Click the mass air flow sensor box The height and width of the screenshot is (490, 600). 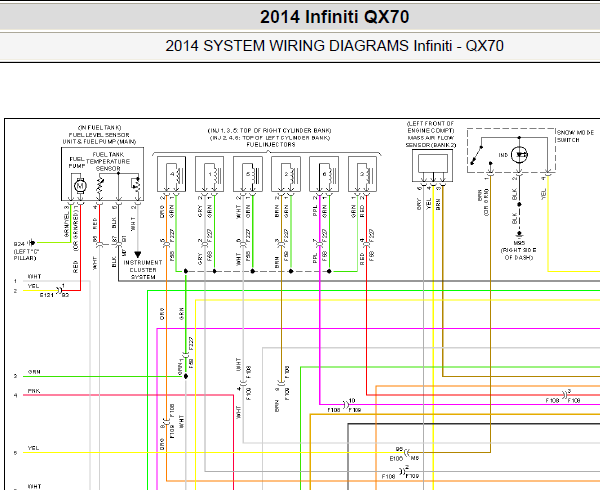click(x=432, y=166)
